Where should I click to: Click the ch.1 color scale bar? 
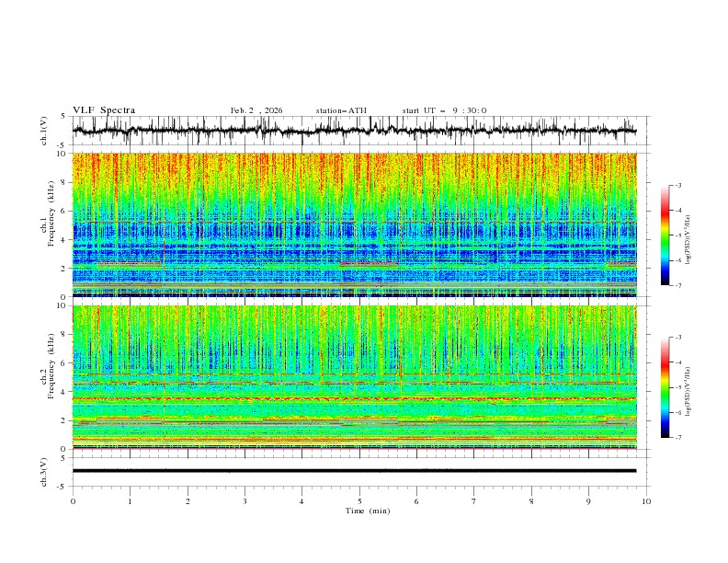click(665, 236)
